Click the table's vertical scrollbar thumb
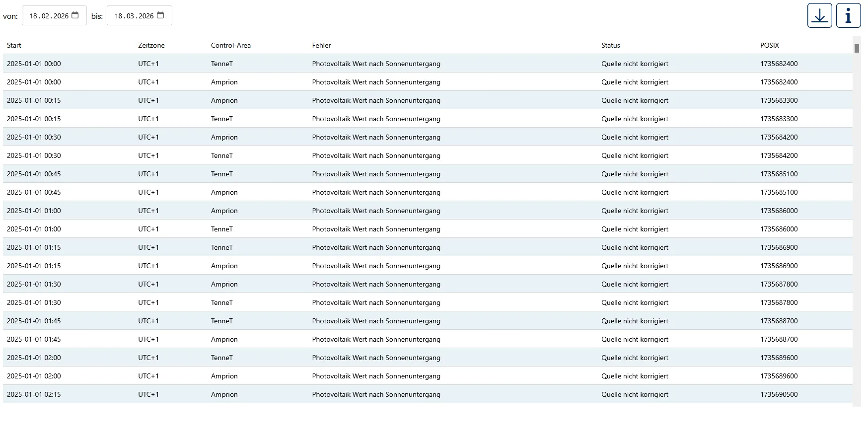Viewport: 868px width, 442px height. coord(857,48)
